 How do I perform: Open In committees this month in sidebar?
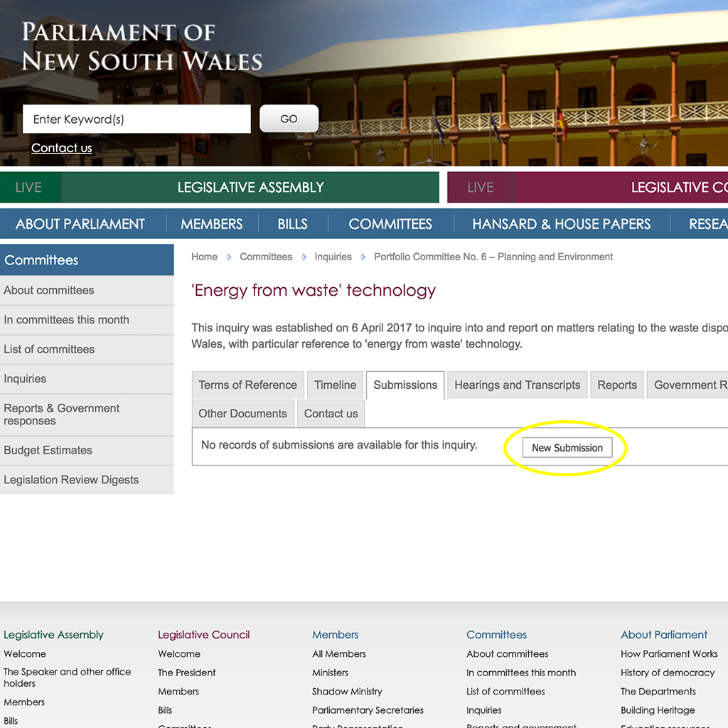pos(87,320)
